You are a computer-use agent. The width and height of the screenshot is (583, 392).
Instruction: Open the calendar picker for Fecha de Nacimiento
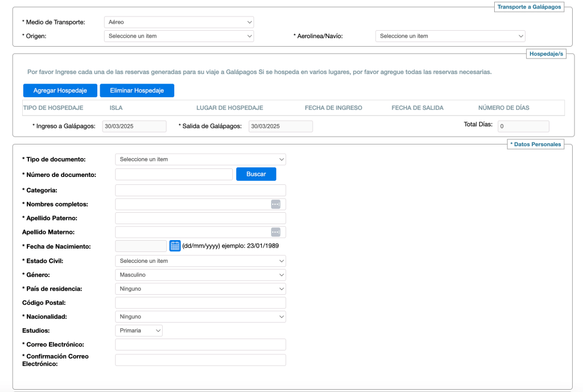click(175, 246)
